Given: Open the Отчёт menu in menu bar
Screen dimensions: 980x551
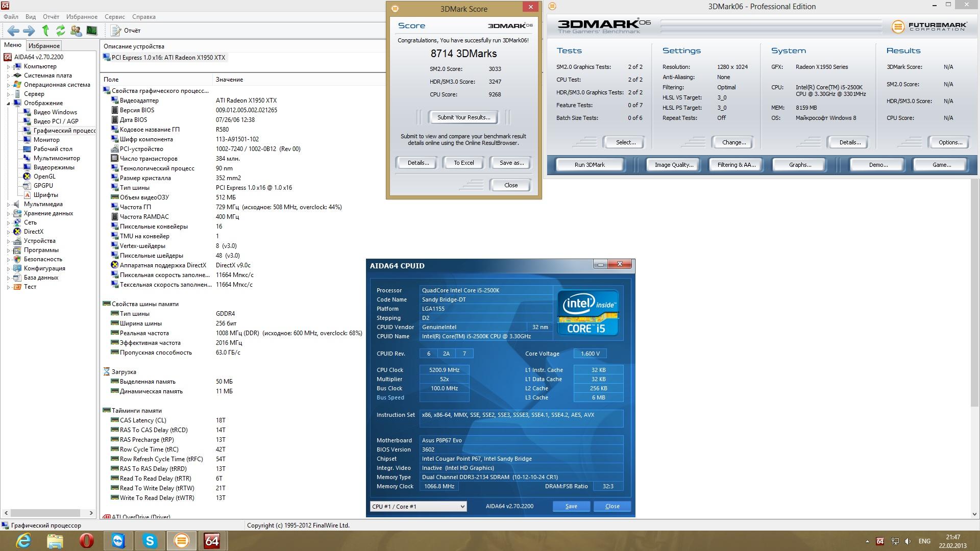Looking at the screenshot, I should click(51, 17).
